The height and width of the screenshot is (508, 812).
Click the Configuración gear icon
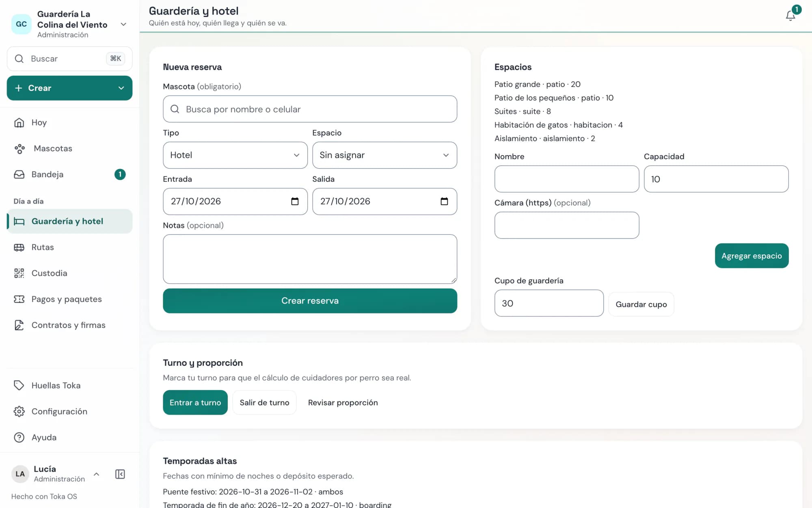click(19, 411)
